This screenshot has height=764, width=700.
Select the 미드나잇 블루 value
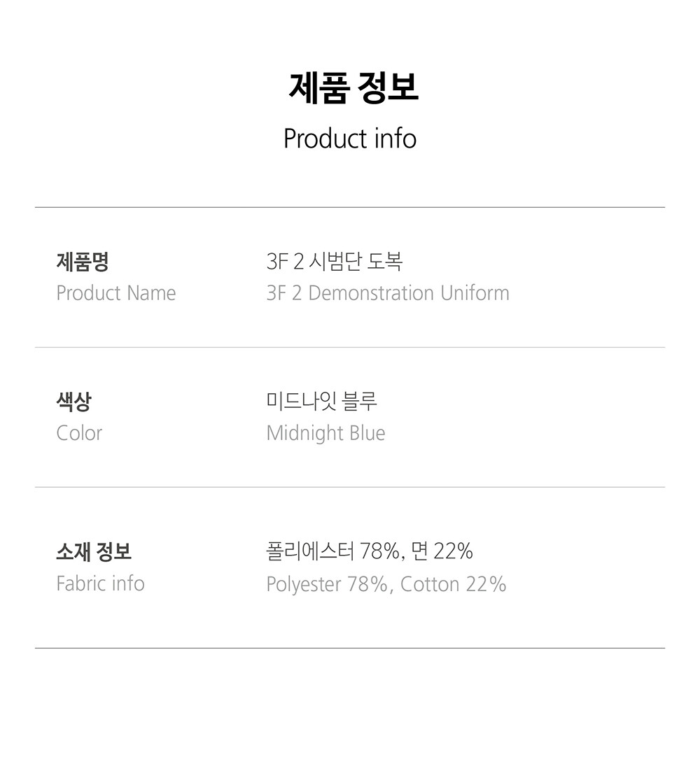(322, 402)
